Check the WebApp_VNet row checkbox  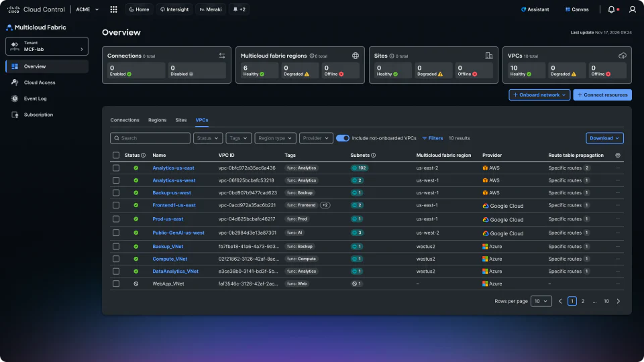pyautogui.click(x=116, y=284)
